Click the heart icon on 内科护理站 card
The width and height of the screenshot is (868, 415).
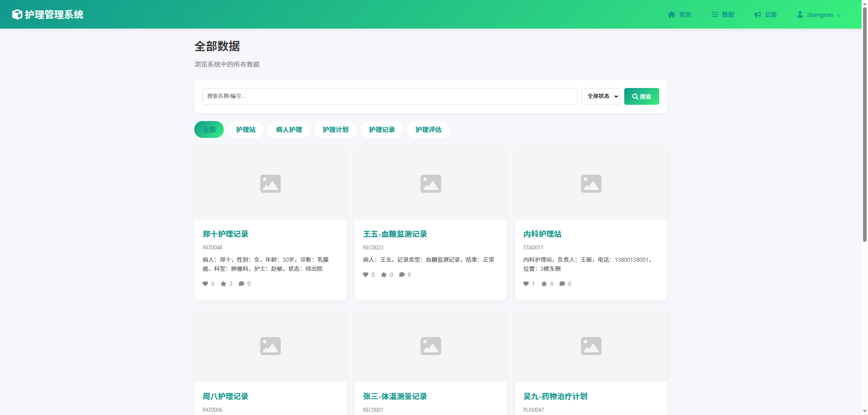tap(526, 284)
